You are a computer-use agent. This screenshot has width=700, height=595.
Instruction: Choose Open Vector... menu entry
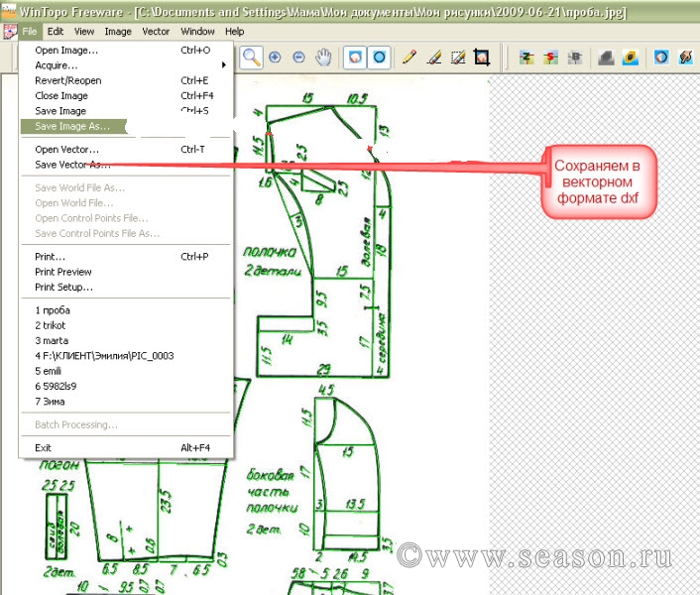(126, 149)
